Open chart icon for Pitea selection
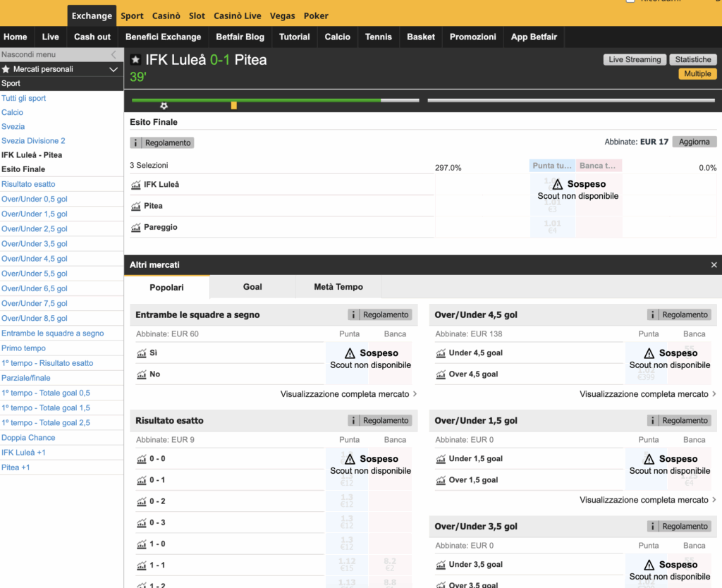Image resolution: width=722 pixels, height=588 pixels. (136, 206)
